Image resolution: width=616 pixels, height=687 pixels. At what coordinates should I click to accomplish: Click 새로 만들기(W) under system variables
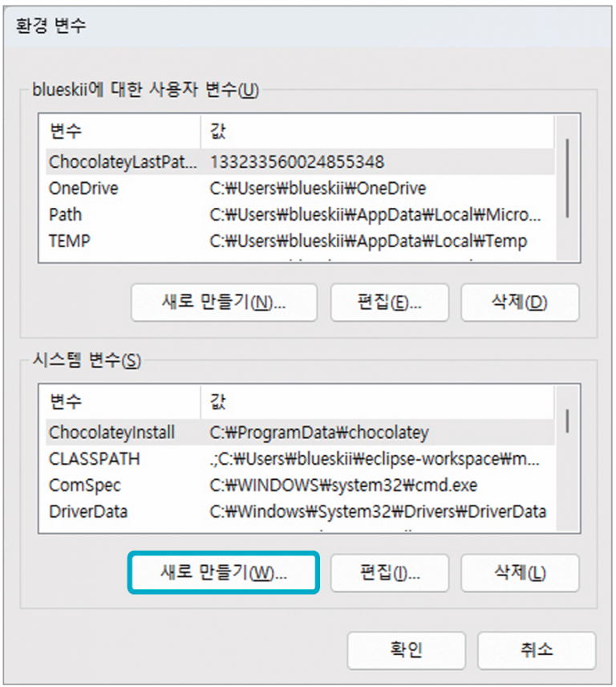[224, 573]
